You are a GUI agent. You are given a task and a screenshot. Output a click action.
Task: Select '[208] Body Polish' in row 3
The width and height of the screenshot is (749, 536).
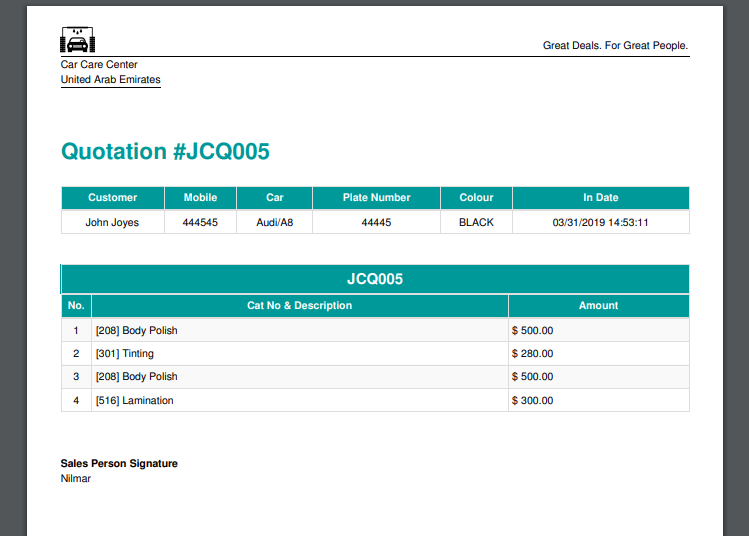(137, 376)
